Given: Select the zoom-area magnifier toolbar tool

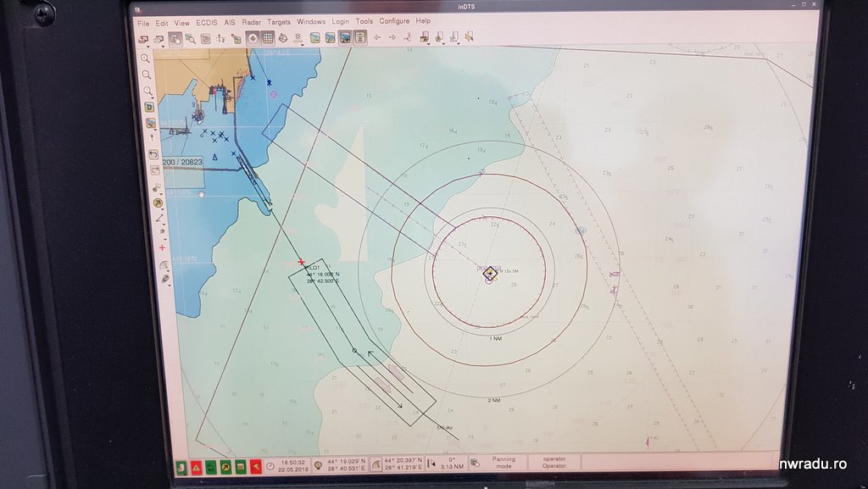Looking at the screenshot, I should (x=191, y=39).
